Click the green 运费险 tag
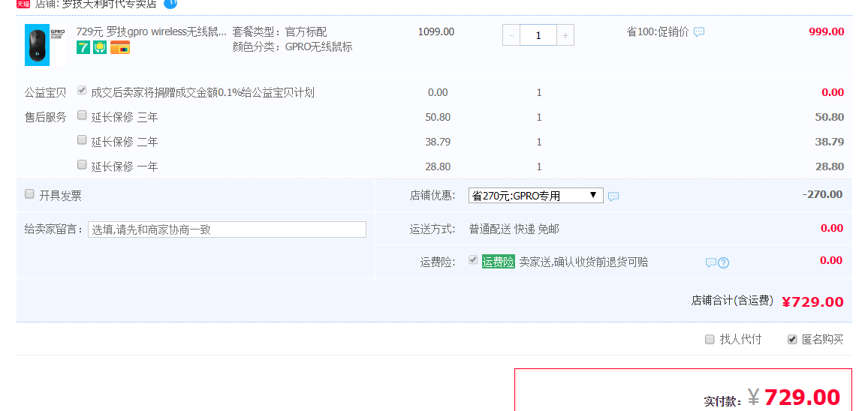This screenshot has height=411, width=868. pyautogui.click(x=499, y=262)
